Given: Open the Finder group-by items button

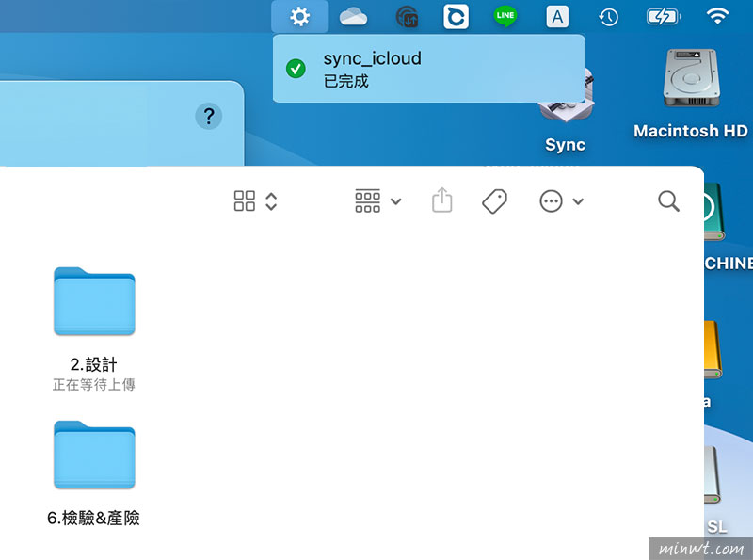Looking at the screenshot, I should coord(367,200).
